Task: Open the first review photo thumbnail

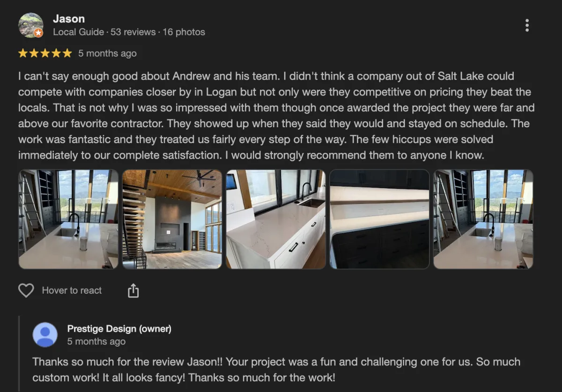Action: click(x=68, y=219)
